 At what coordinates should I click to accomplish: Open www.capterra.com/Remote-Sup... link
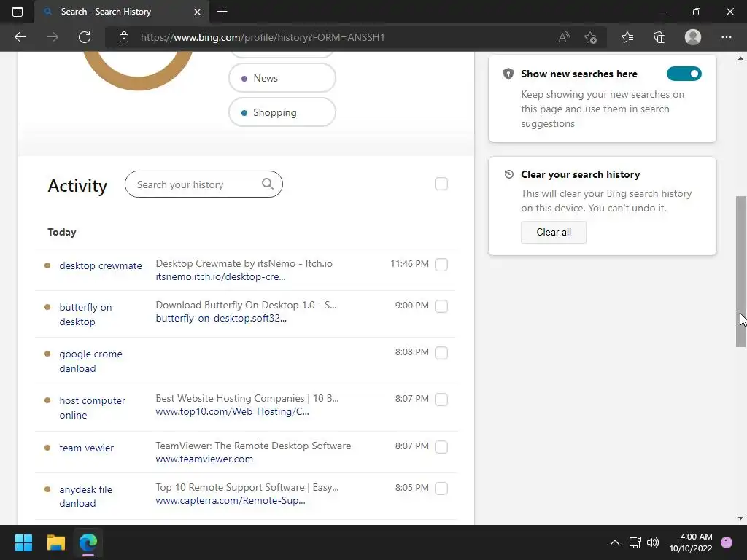pos(231,500)
